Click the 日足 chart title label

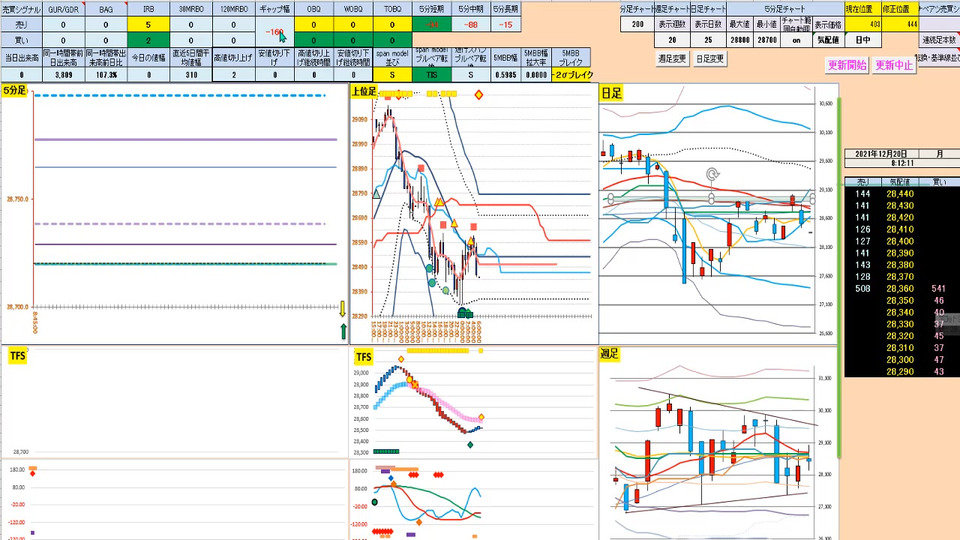click(611, 93)
